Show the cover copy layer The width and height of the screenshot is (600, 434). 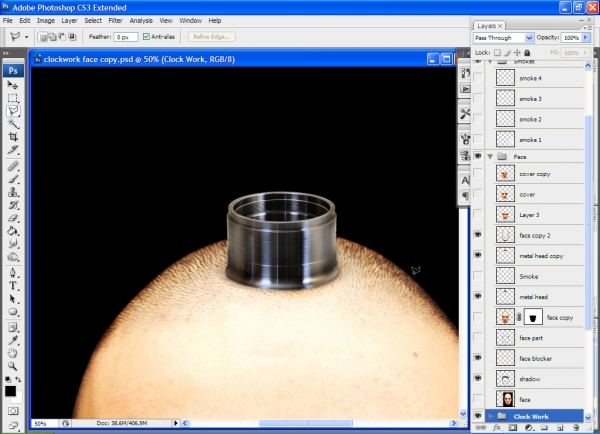pos(478,174)
